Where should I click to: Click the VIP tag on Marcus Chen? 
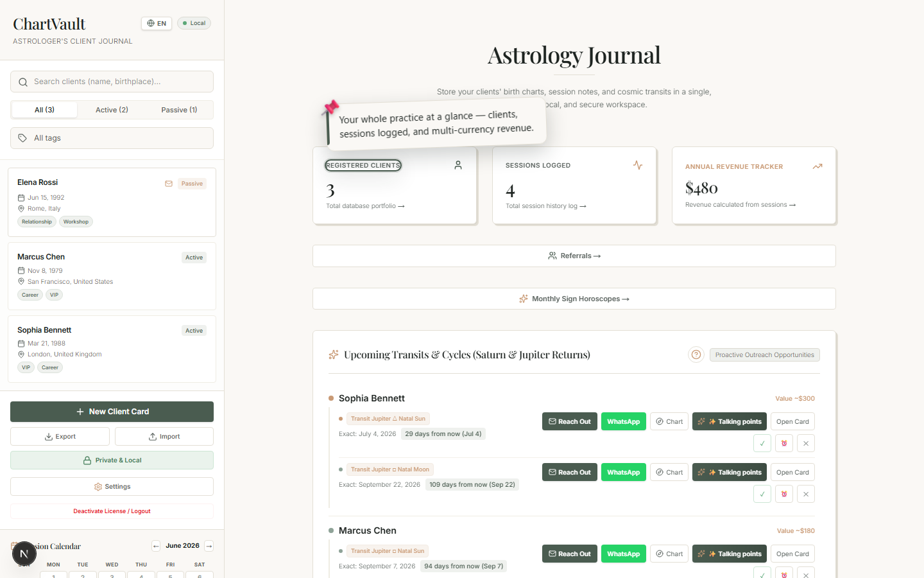point(54,295)
